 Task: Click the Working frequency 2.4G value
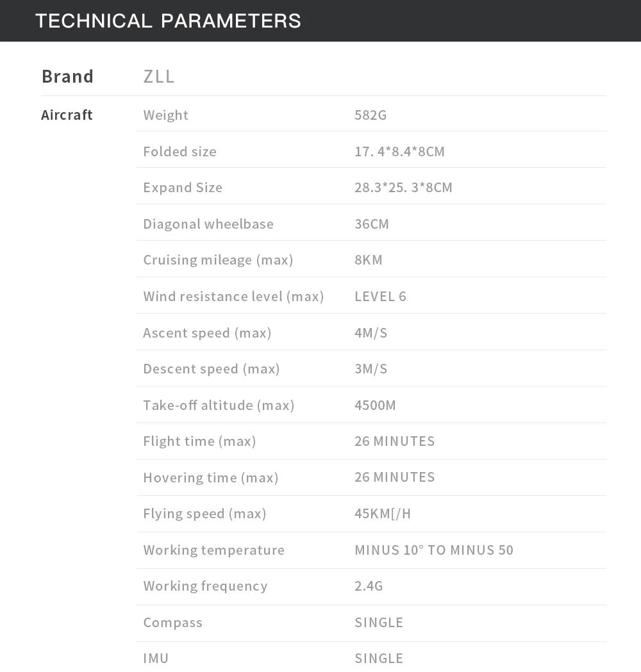click(x=369, y=586)
